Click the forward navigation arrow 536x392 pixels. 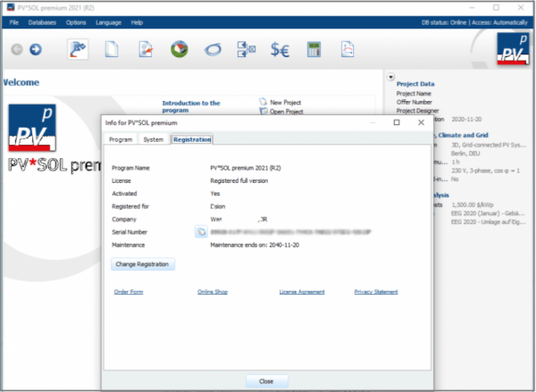35,49
